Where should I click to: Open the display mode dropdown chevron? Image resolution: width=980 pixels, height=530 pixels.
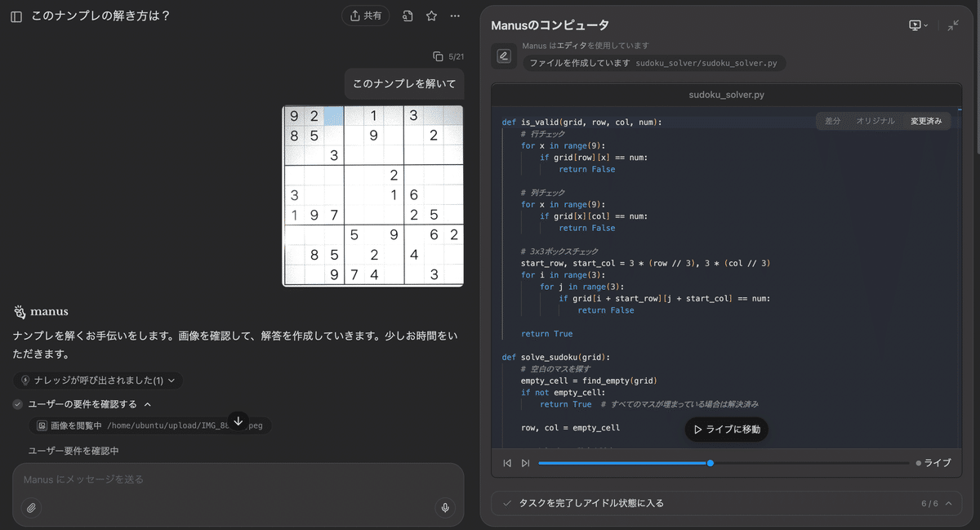925,25
